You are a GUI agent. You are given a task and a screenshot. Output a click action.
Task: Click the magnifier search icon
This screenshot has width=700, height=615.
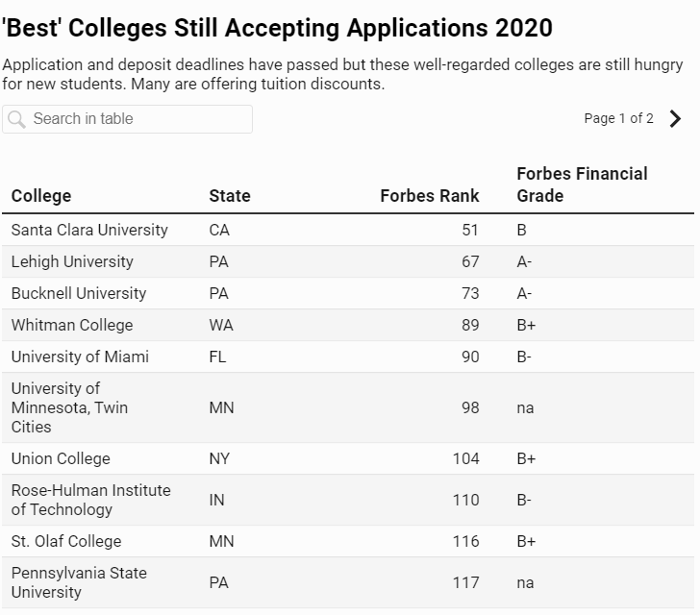16,119
